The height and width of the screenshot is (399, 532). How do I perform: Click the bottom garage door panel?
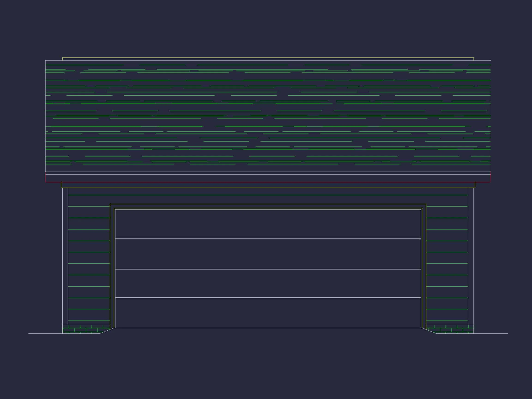point(268,313)
